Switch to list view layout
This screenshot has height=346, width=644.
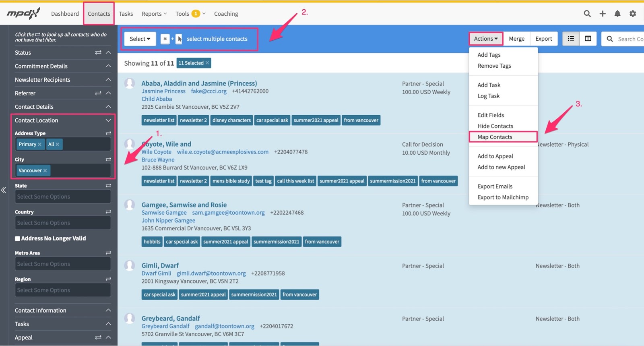pyautogui.click(x=571, y=39)
